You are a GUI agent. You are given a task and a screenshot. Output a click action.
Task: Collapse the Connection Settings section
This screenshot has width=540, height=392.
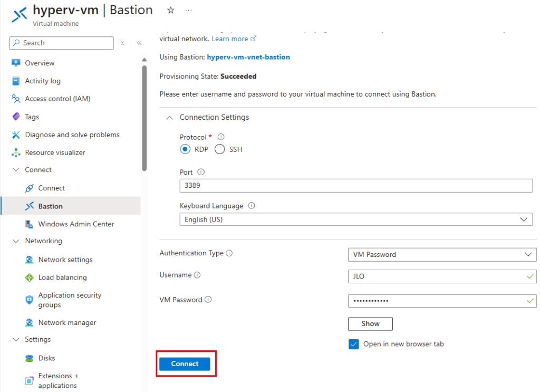coord(169,118)
